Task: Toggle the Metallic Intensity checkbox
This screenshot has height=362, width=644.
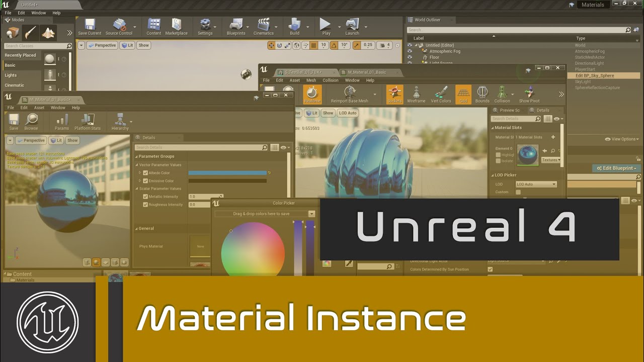Action: [x=145, y=197]
